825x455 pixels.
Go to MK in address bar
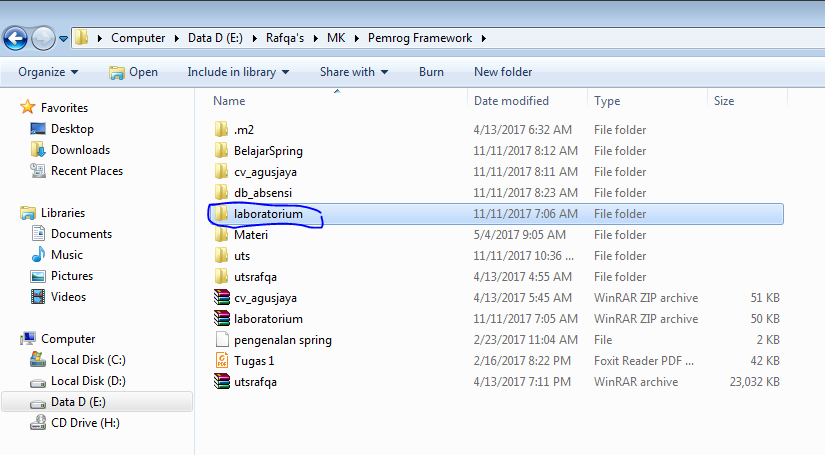tap(336, 38)
